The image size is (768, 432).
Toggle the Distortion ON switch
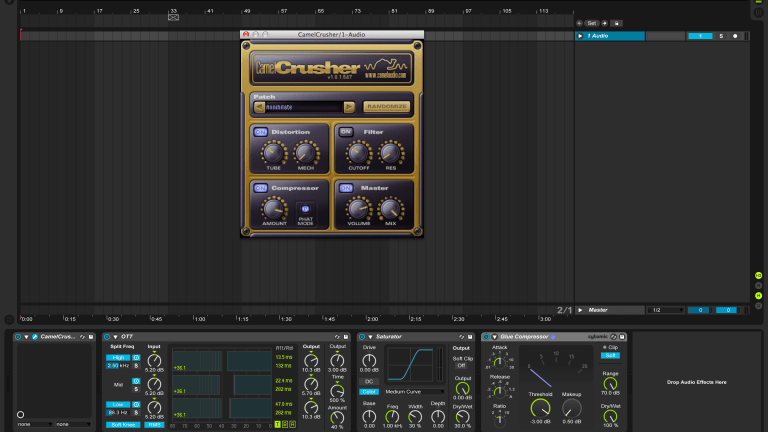click(x=261, y=132)
